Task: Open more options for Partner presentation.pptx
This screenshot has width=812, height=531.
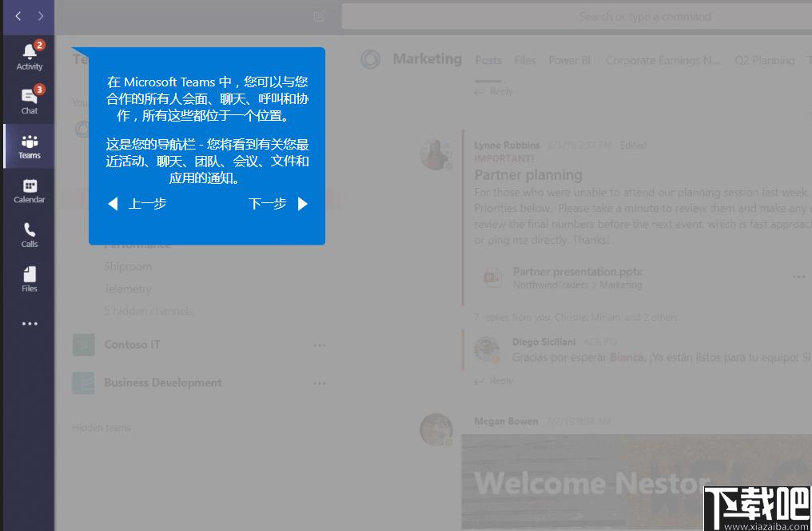Action: (798, 277)
